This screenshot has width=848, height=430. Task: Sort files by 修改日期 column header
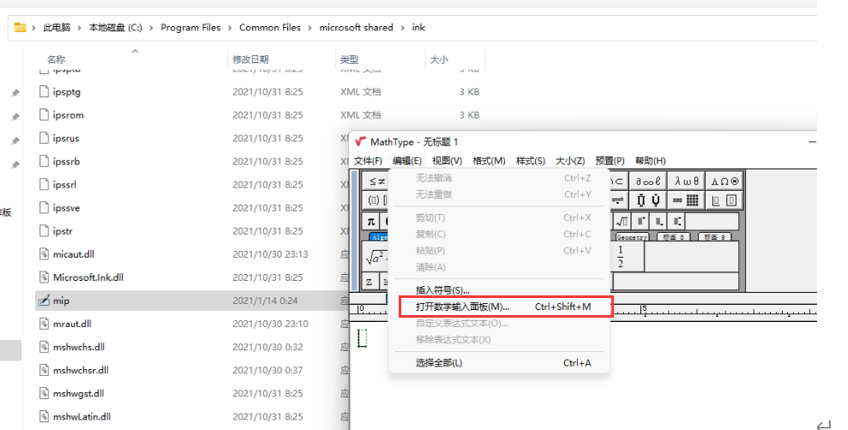250,59
